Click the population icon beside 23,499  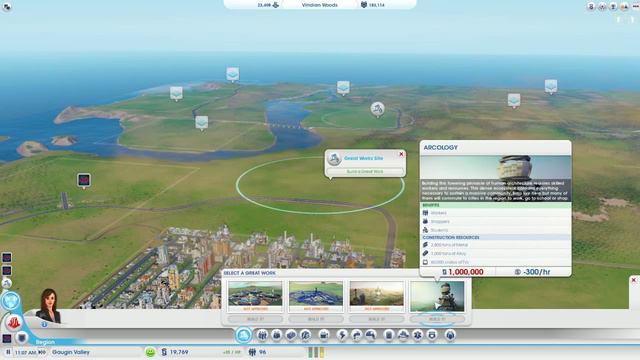coord(276,5)
